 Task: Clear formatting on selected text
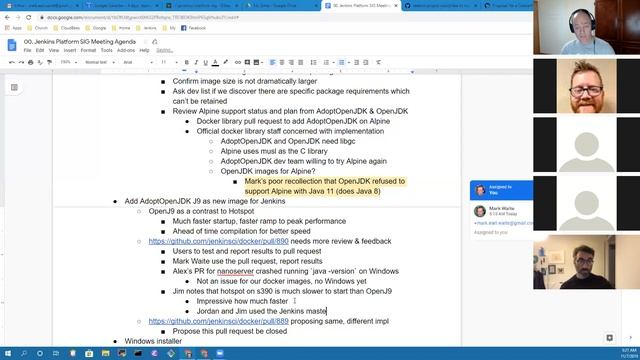[378, 62]
